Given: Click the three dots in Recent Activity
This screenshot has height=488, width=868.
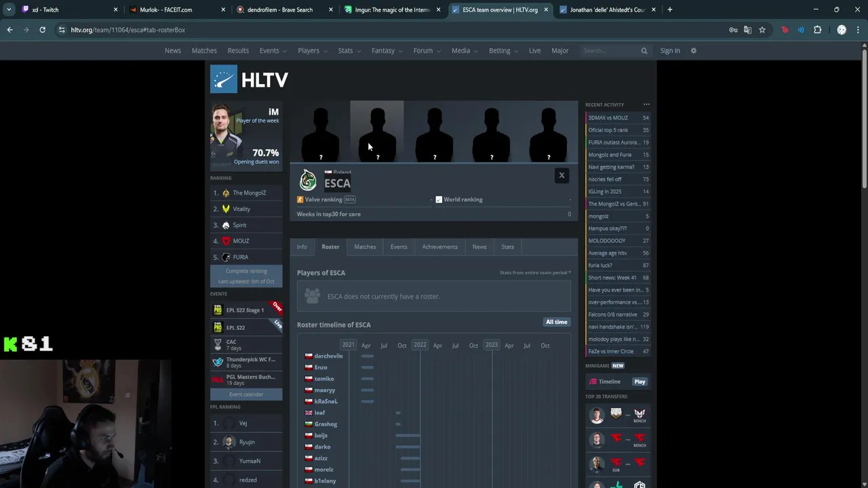Looking at the screenshot, I should tap(646, 104).
